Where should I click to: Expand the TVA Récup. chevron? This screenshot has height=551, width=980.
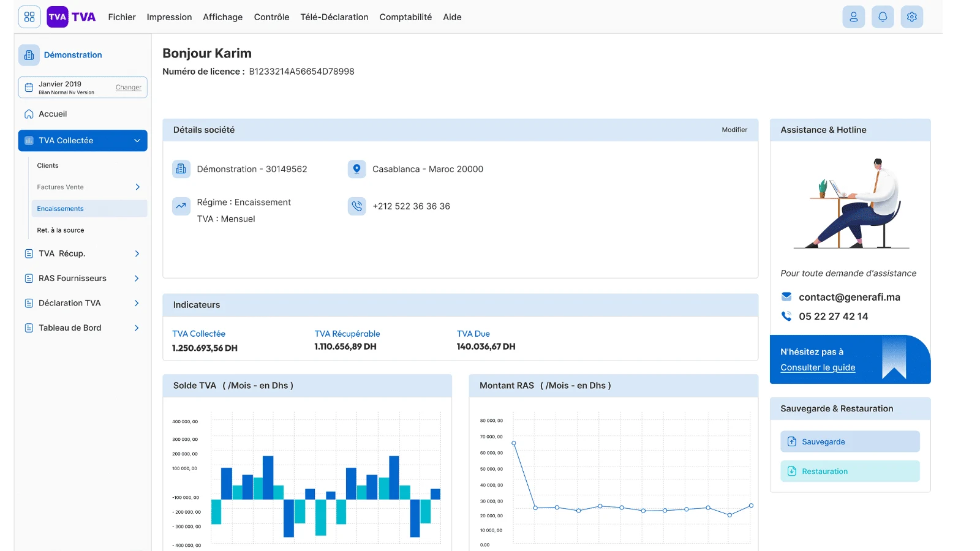[x=137, y=253]
